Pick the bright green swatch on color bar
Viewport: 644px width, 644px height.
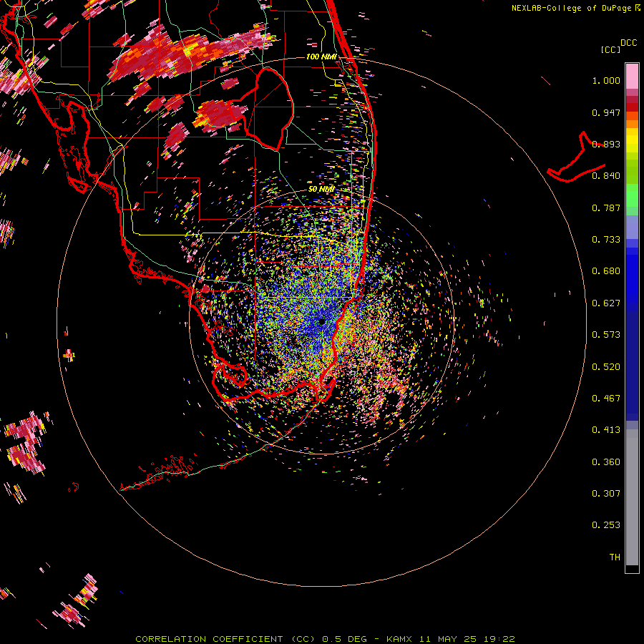[x=632, y=195]
